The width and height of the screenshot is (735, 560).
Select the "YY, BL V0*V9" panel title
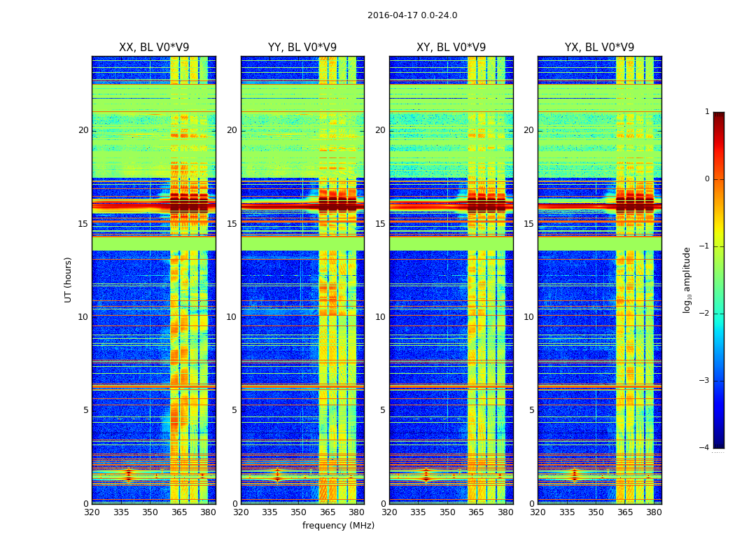click(x=302, y=48)
